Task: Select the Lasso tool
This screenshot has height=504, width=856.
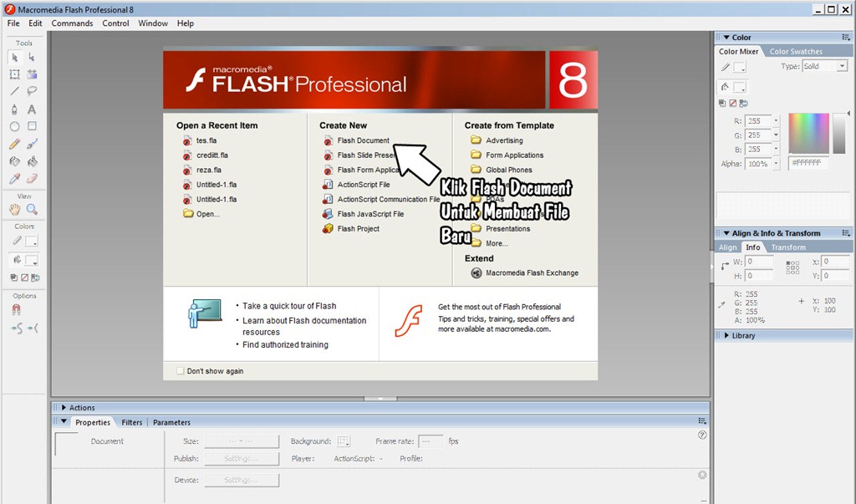Action: point(33,91)
